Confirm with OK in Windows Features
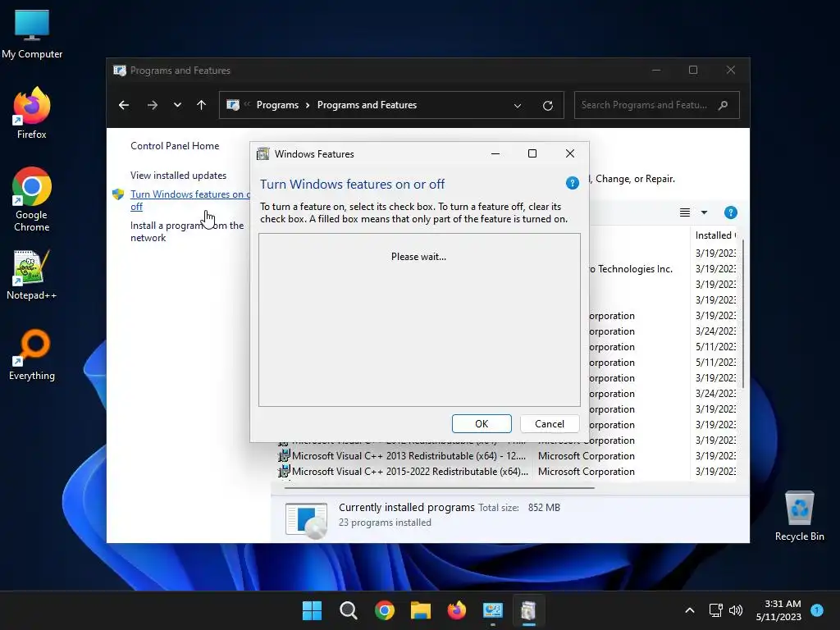840x630 pixels. [482, 424]
